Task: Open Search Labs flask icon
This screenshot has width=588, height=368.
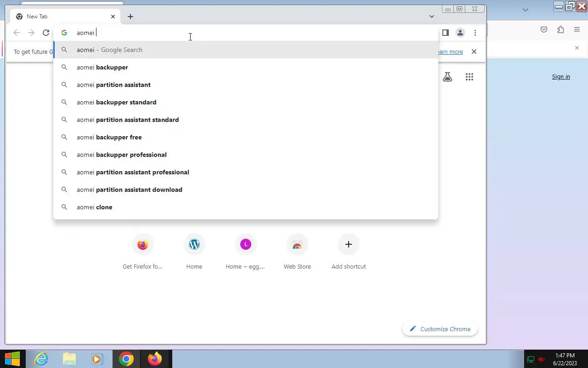Action: (447, 77)
